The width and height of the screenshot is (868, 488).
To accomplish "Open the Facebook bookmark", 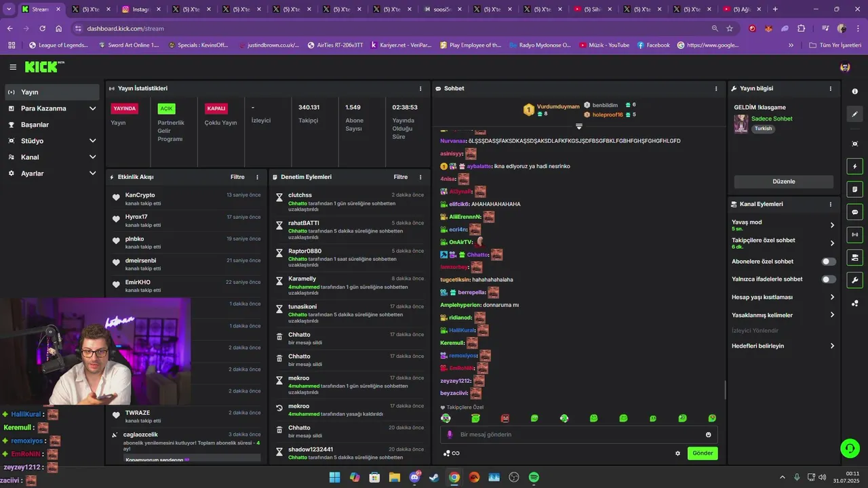I will pyautogui.click(x=653, y=45).
